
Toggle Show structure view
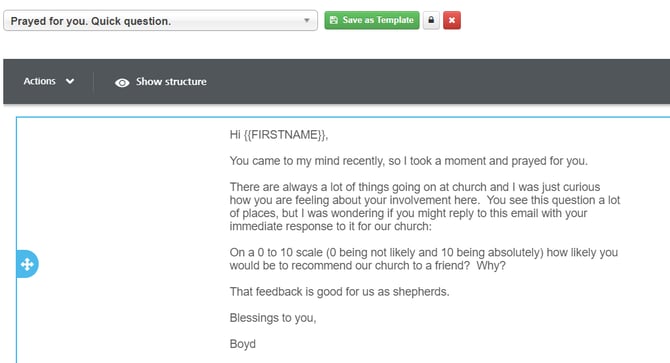click(161, 82)
